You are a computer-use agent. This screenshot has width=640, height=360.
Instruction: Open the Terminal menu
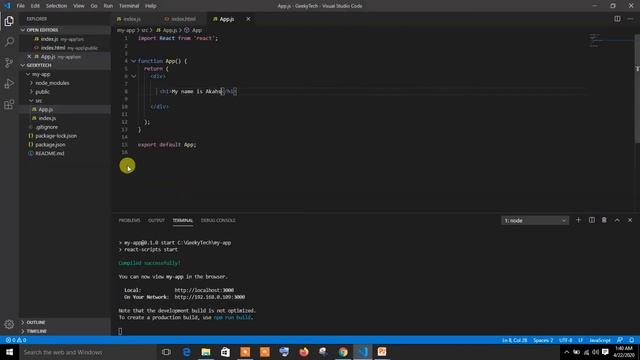click(129, 6)
